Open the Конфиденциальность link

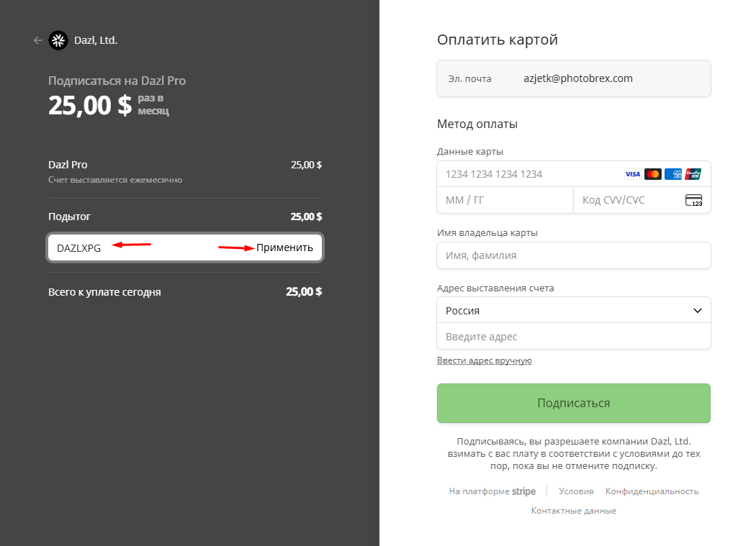[652, 491]
